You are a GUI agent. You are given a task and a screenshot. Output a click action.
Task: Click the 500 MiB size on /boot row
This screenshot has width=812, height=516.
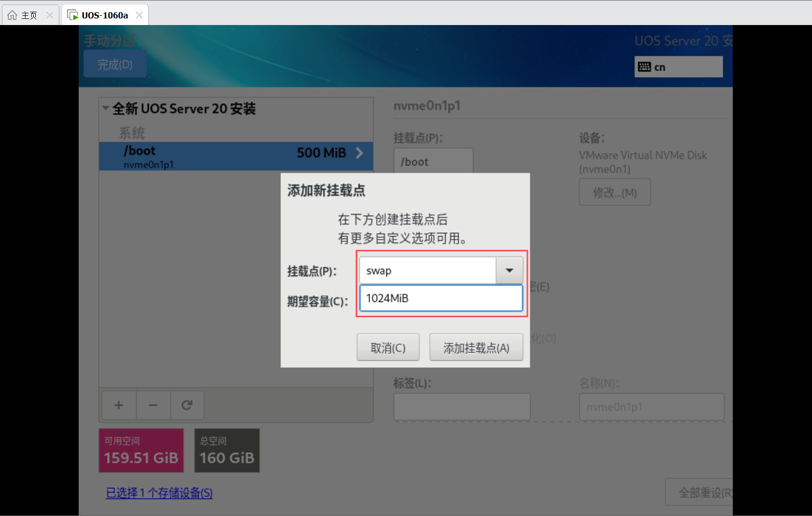pos(321,153)
